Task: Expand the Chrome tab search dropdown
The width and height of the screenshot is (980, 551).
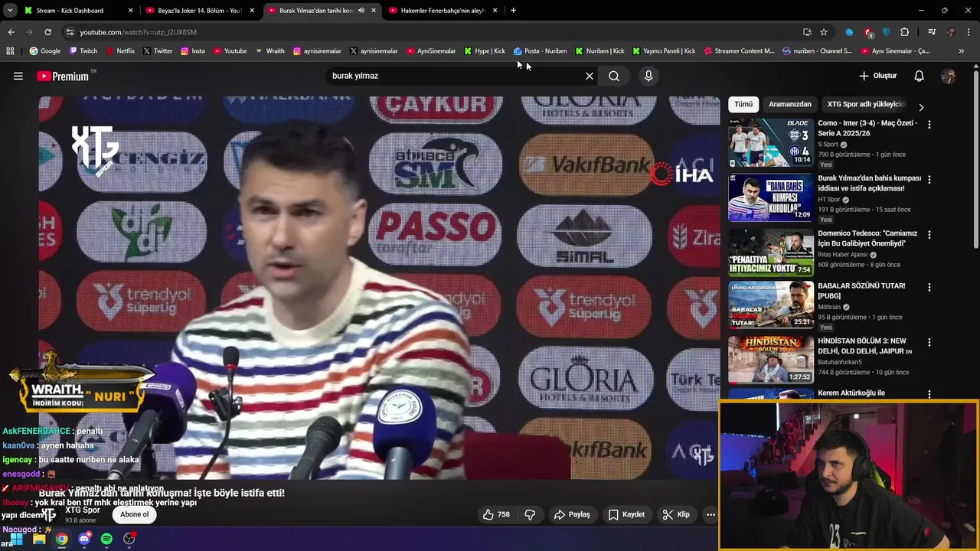Action: click(x=10, y=10)
